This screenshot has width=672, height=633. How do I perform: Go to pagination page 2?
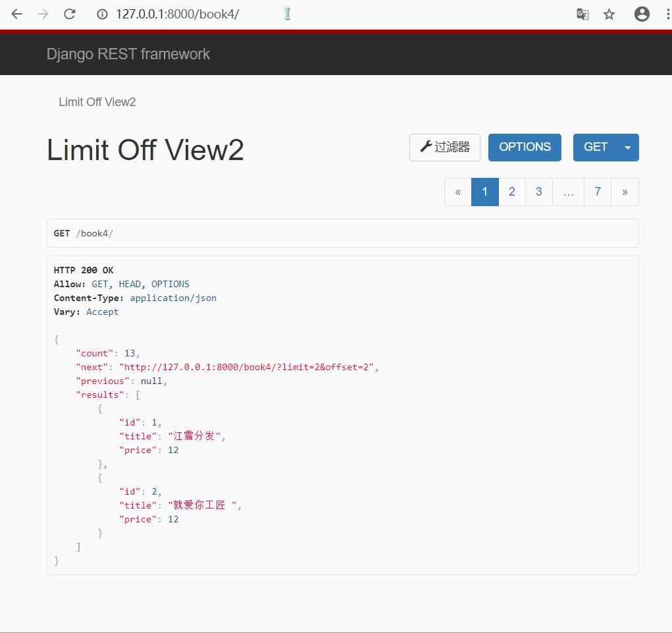point(511,192)
